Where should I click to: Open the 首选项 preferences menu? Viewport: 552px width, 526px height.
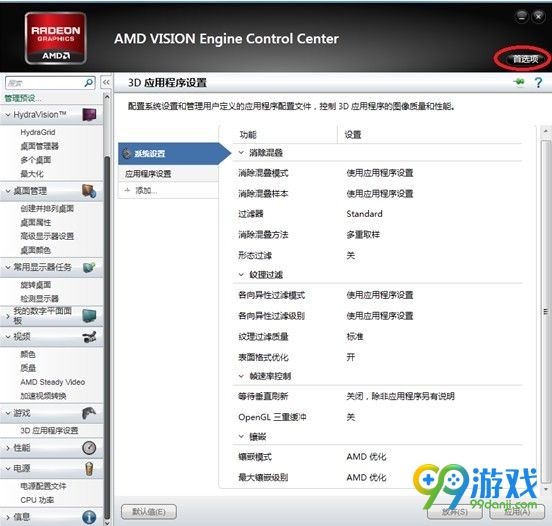[x=525, y=59]
